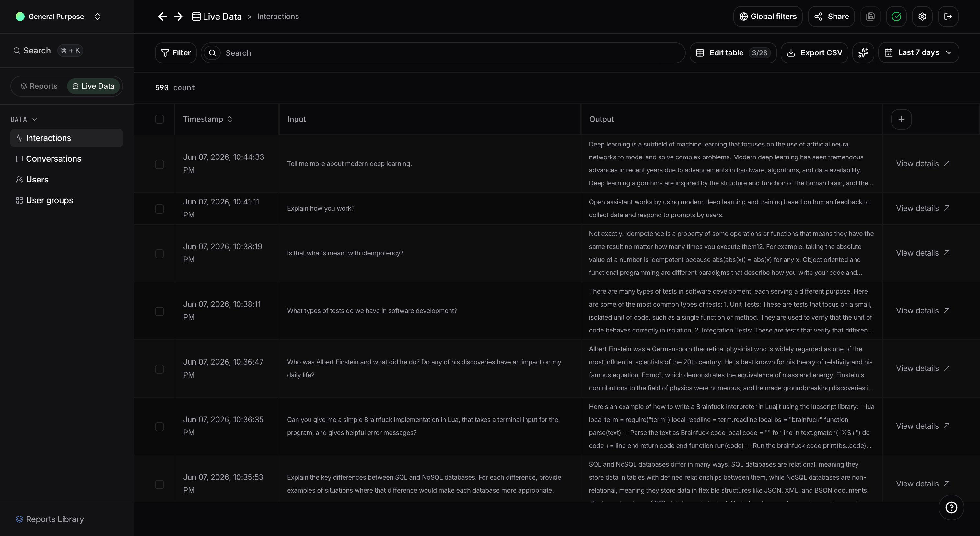Click the calendar icon in date range
Viewport: 980px width, 536px height.
click(x=888, y=52)
